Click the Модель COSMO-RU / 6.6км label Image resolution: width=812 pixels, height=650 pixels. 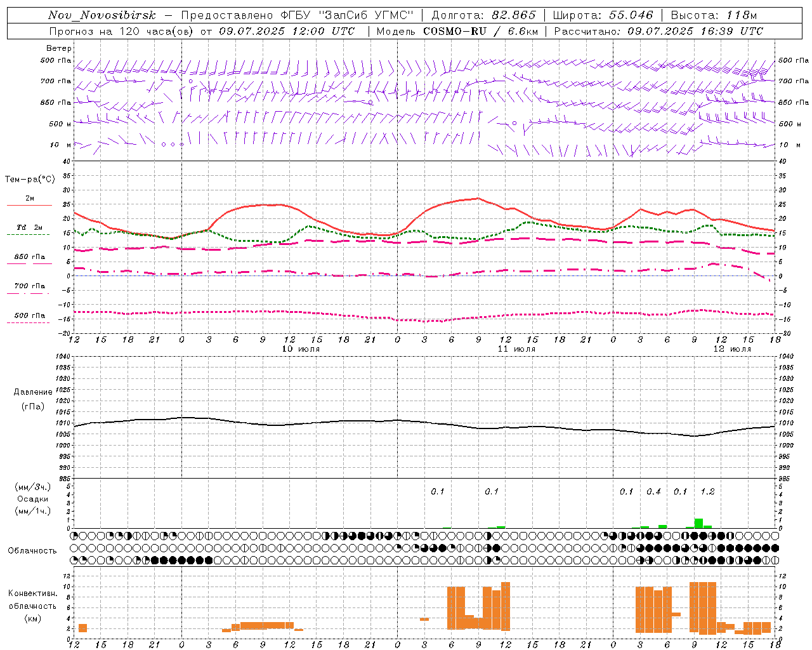456,31
